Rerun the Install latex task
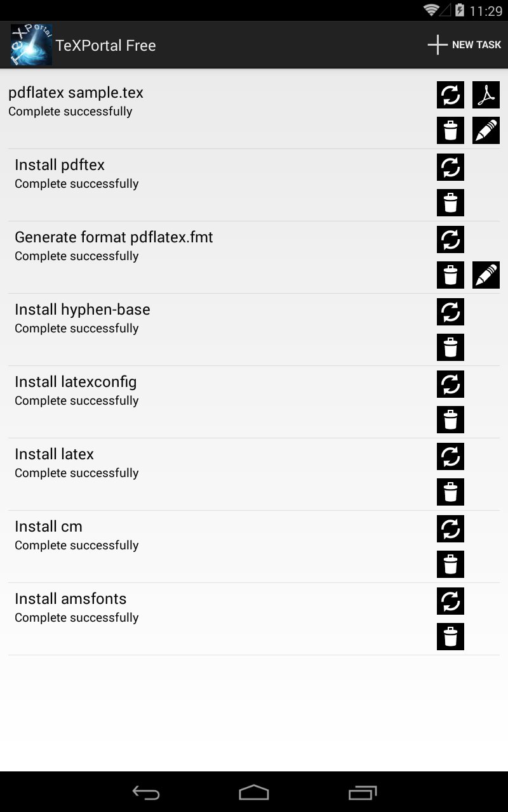This screenshot has height=812, width=508. tap(450, 457)
